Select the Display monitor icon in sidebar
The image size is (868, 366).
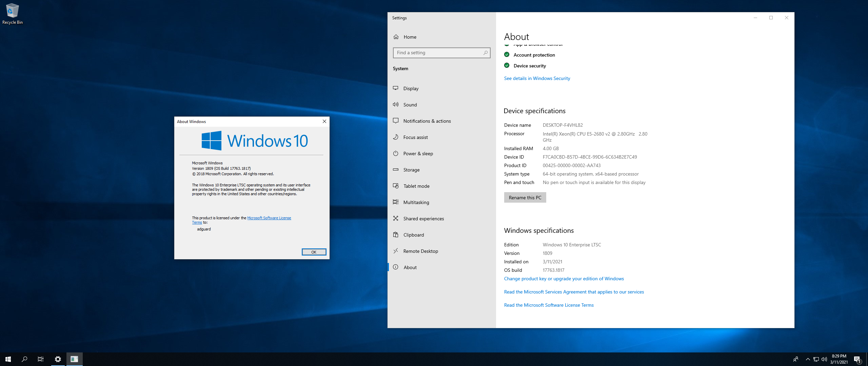coord(396,88)
